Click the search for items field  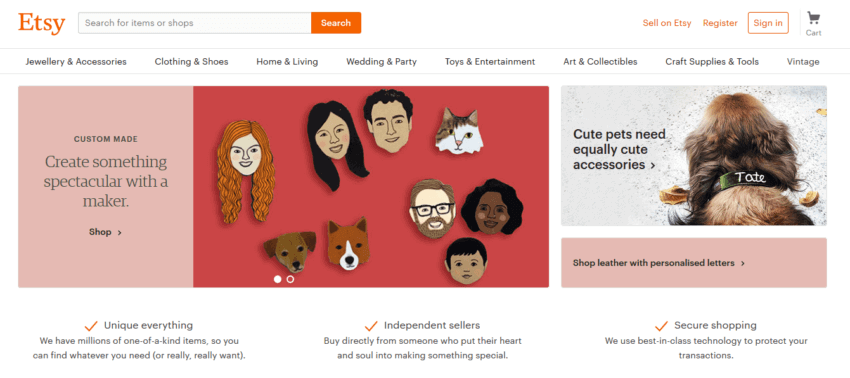tap(195, 23)
